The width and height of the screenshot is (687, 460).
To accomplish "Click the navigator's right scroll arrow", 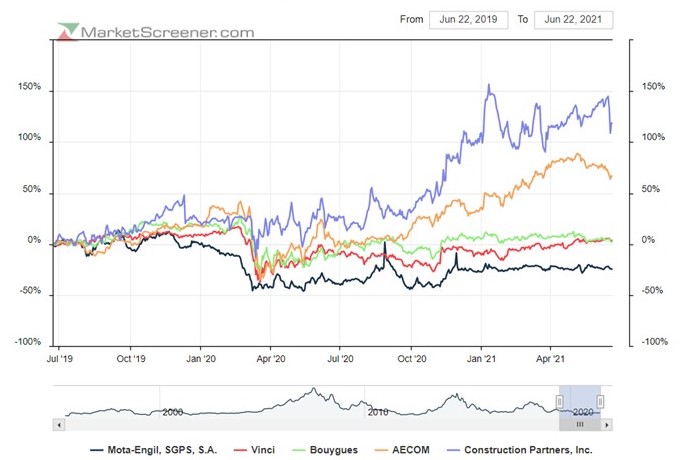I will 606,425.
